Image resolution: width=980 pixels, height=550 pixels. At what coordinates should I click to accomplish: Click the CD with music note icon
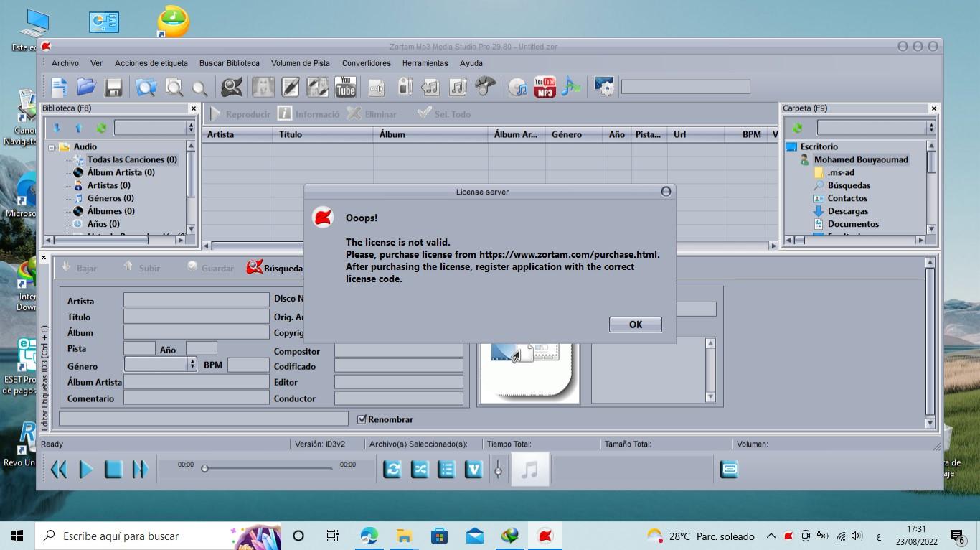tap(517, 88)
